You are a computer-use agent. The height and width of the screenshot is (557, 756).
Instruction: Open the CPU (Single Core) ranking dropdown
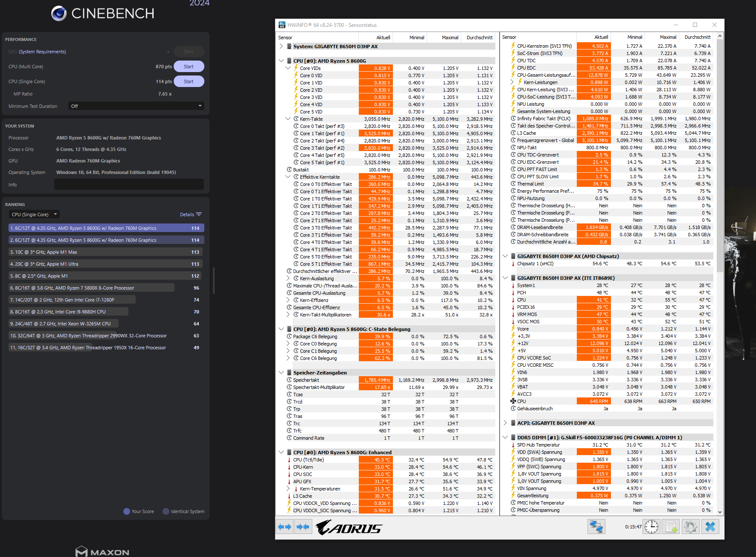tap(35, 215)
